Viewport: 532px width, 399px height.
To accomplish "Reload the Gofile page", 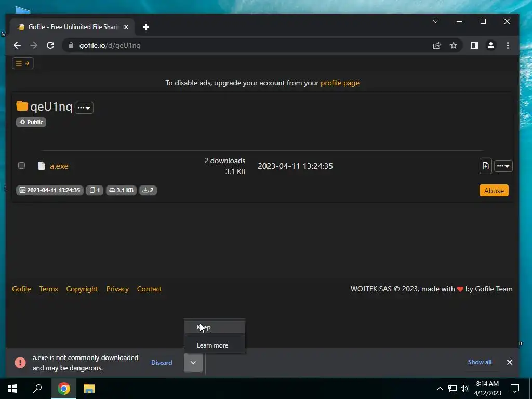I will click(x=50, y=45).
